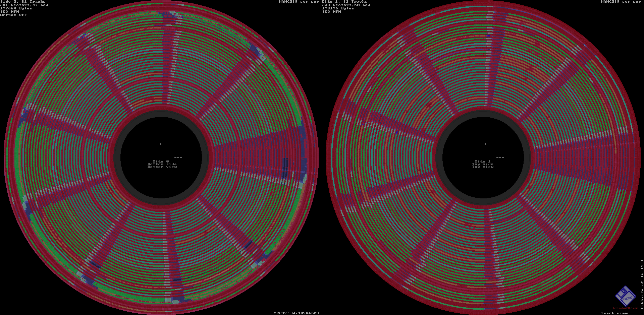Click the 'WANG039_scp_scp' title beside Side 1 header
The image size is (644, 315).
coord(299,2)
